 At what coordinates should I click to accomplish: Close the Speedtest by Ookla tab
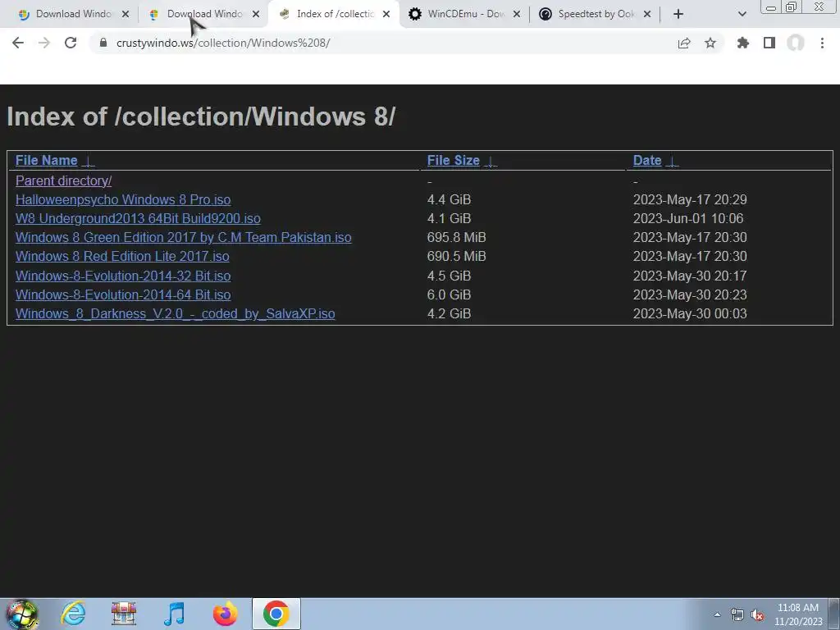[x=647, y=15]
